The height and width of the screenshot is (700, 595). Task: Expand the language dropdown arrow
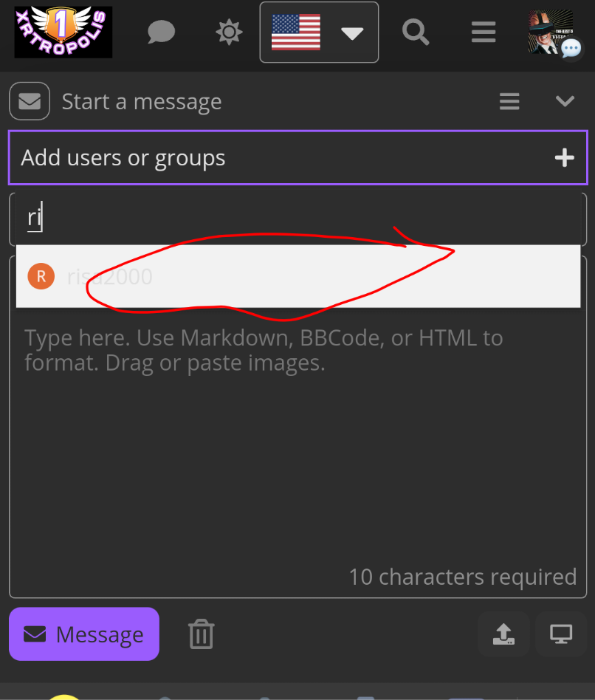click(x=352, y=33)
